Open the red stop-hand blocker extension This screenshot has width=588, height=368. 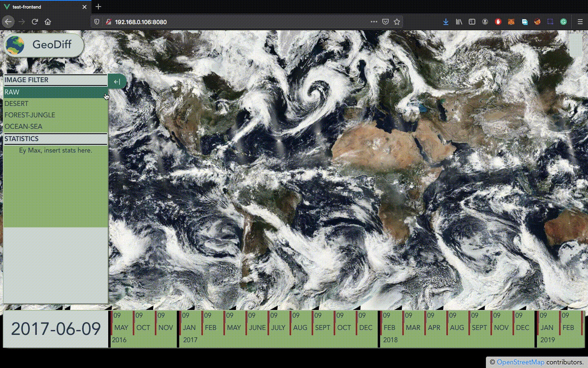pos(498,22)
